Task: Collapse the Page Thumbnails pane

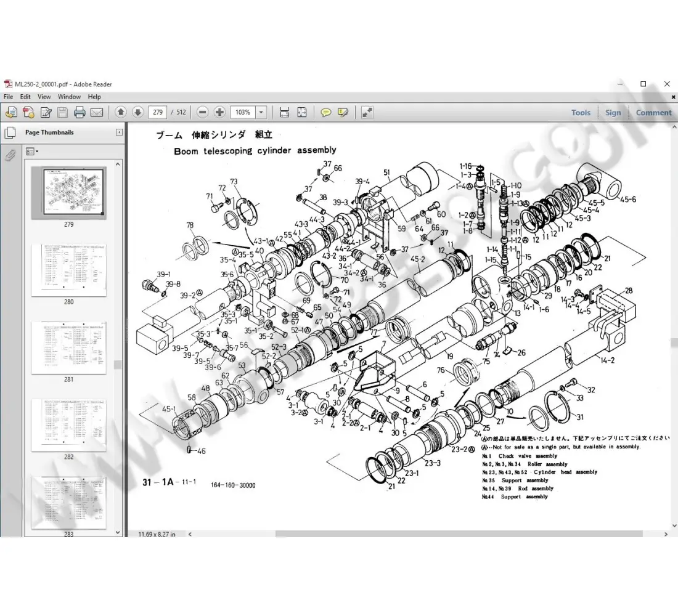Action: (x=119, y=132)
